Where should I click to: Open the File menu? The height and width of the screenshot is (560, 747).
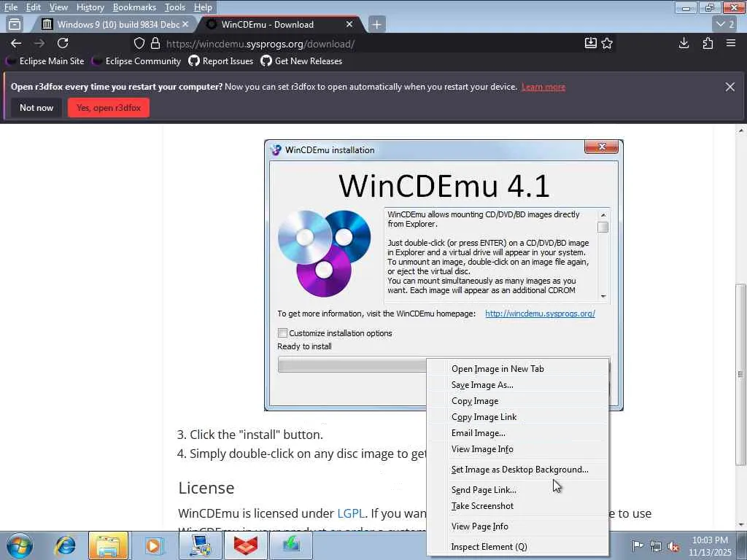click(x=11, y=7)
